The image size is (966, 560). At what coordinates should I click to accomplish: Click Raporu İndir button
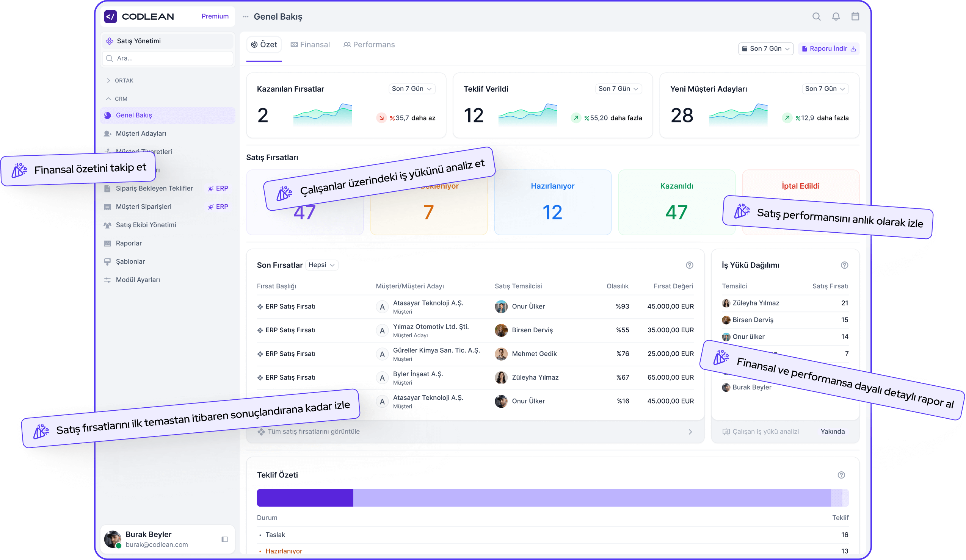(x=828, y=48)
